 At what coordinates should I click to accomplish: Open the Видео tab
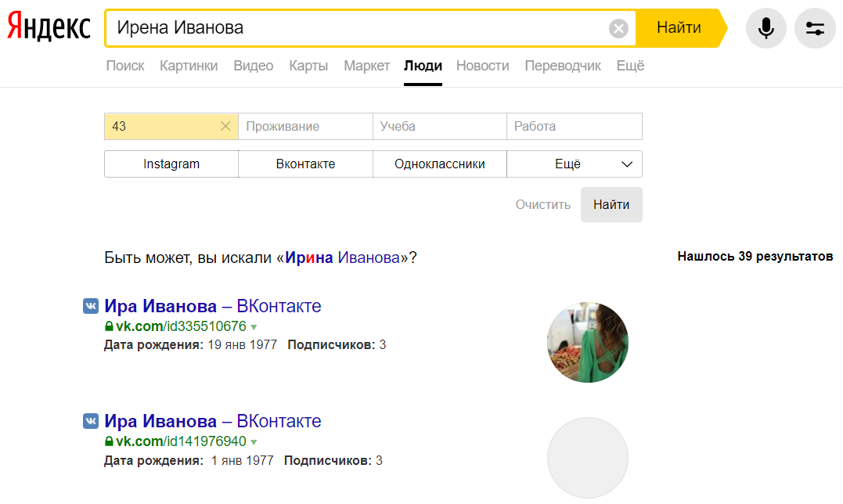254,66
